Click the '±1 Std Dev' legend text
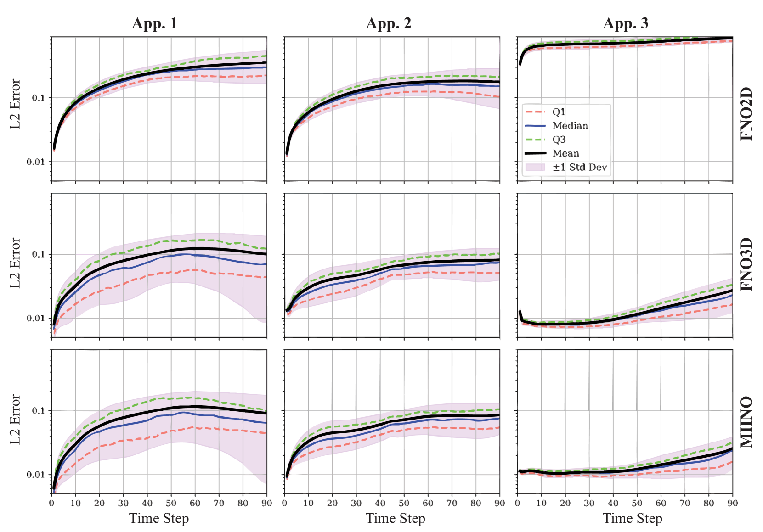 [580, 167]
